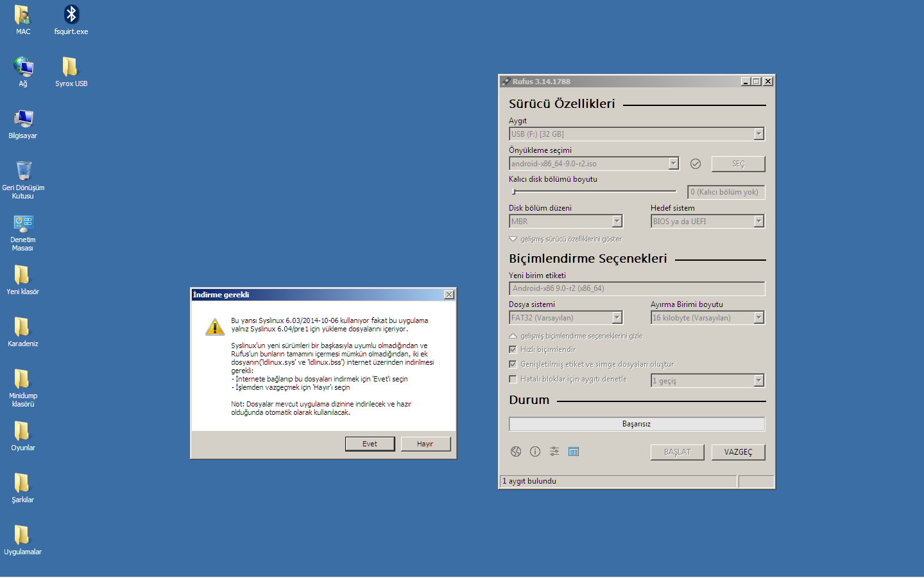Click the VAZGEÇ button in Rufus

(x=738, y=452)
